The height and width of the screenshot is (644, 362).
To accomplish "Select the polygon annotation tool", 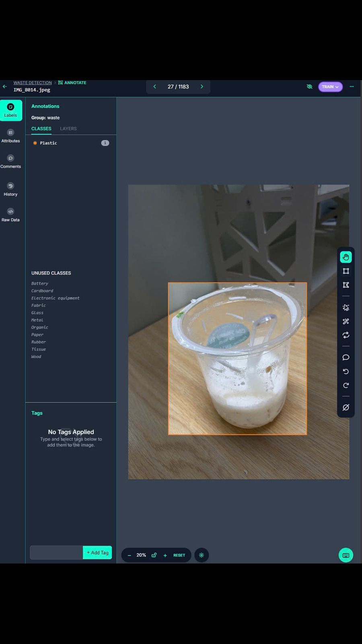I will tap(346, 285).
